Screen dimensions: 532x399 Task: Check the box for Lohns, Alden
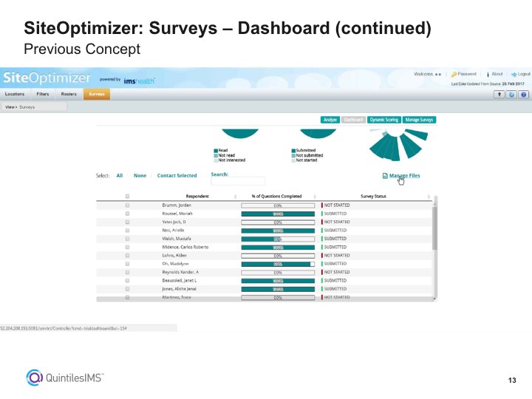[x=127, y=256]
